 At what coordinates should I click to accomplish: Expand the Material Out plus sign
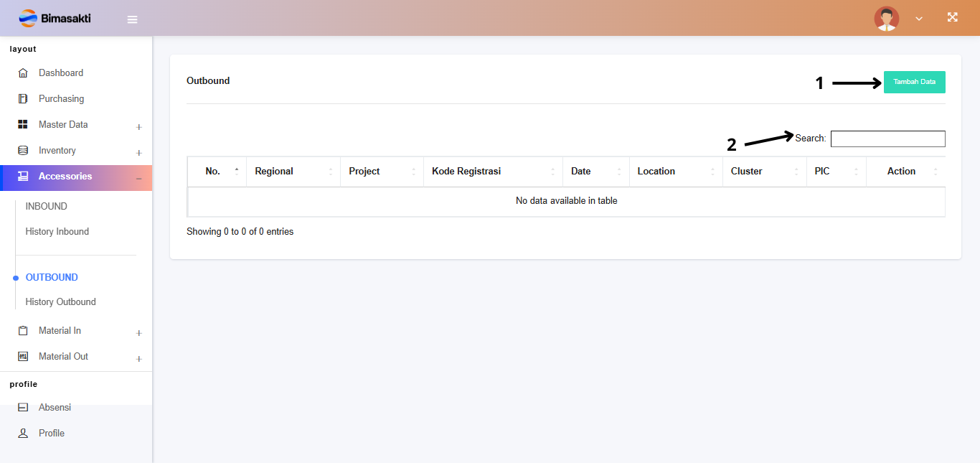click(x=139, y=359)
